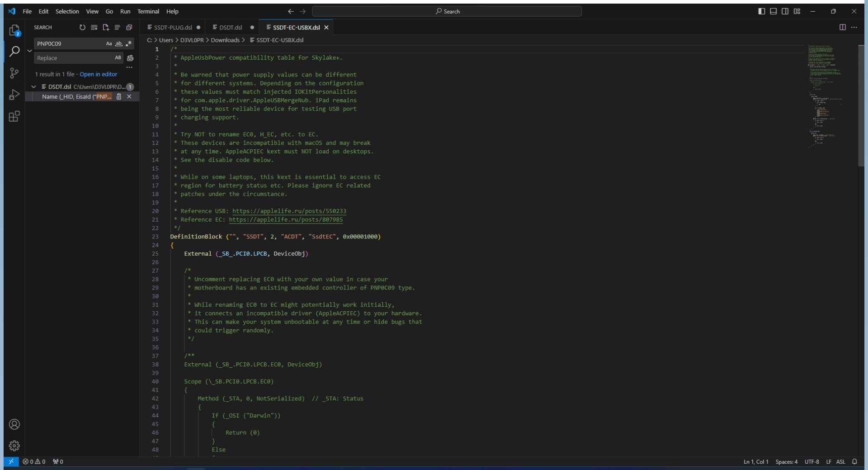
Task: Open the Explorer view in activity bar
Action: coord(14,30)
